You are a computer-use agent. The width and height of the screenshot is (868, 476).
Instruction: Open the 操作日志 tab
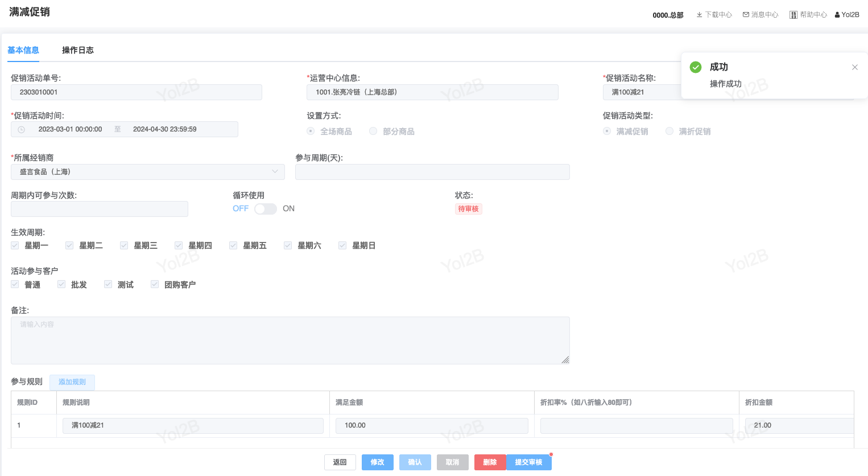[x=78, y=50]
